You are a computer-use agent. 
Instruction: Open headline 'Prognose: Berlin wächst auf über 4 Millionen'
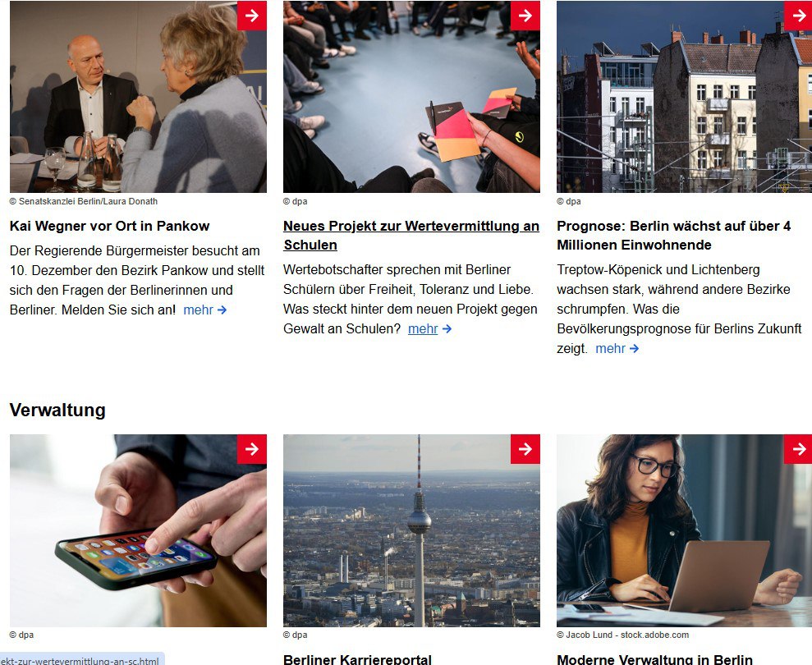pos(674,235)
